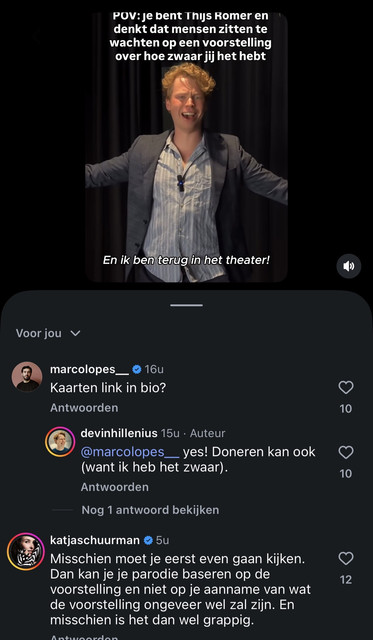Open devinhillenius story avatar
The width and height of the screenshot is (373, 640).
click(60, 442)
